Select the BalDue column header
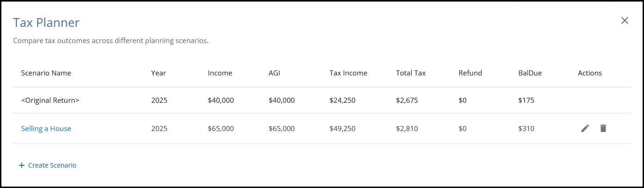Viewport: 644px width, 188px height. [x=530, y=73]
